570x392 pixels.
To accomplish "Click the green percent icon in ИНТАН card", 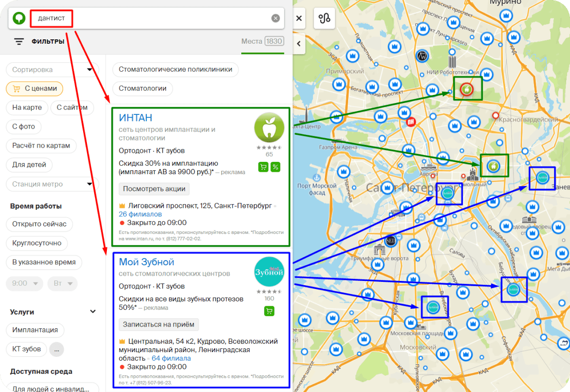I will (x=275, y=167).
